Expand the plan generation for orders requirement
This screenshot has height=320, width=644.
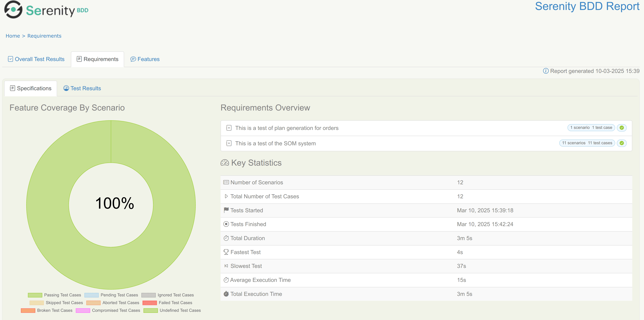coord(228,128)
